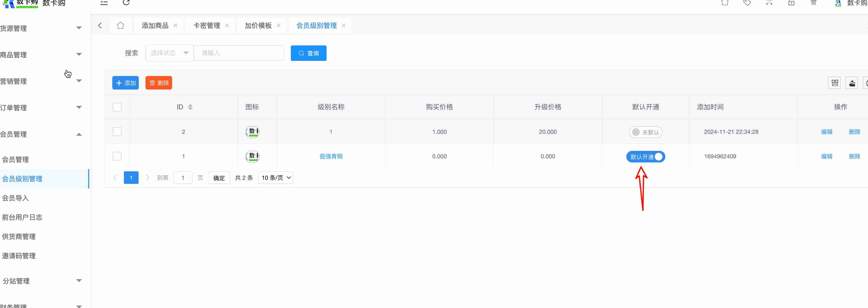
Task: Toggle the 未默认 switch for level 1
Action: [645, 132]
